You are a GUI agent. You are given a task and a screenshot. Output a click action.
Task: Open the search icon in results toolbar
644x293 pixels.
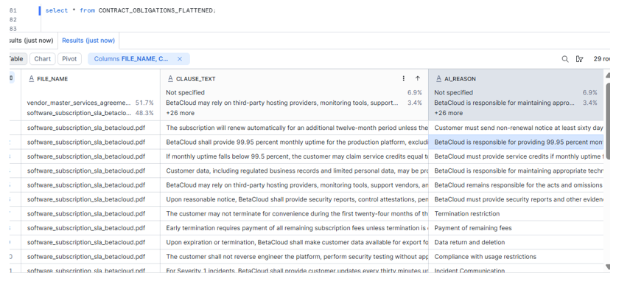click(564, 59)
